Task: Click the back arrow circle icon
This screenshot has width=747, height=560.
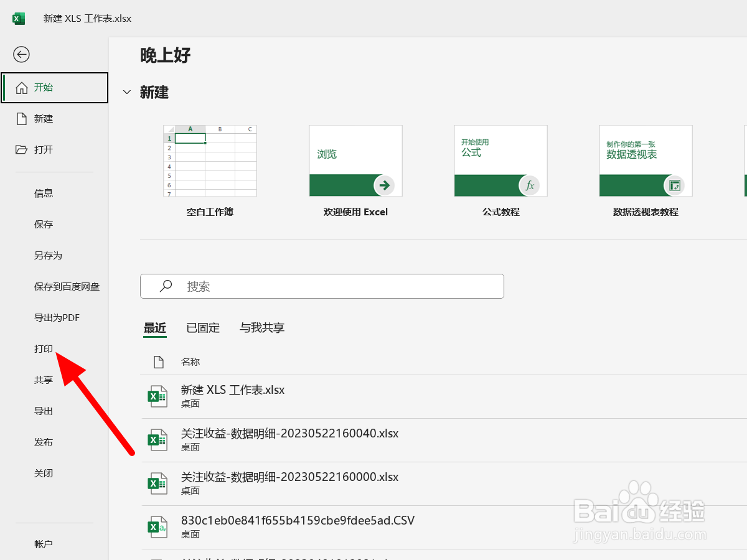Action: [22, 55]
